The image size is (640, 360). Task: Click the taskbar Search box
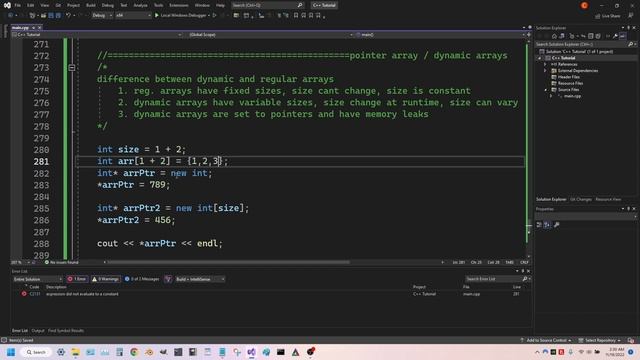pos(36,352)
